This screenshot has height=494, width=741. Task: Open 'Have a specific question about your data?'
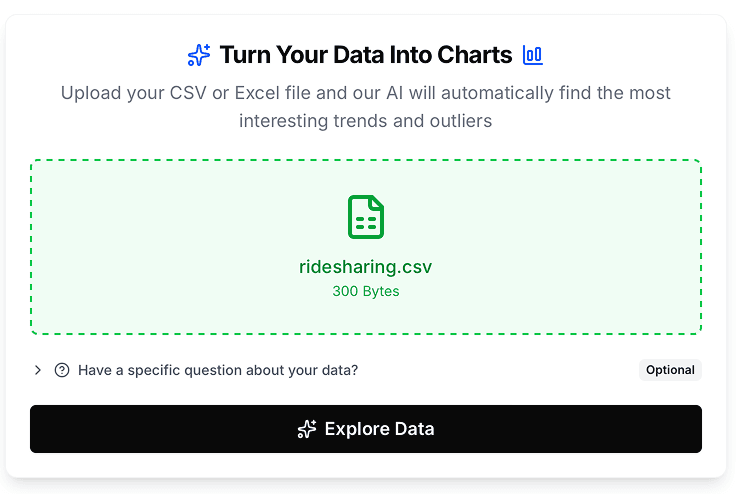(x=217, y=370)
